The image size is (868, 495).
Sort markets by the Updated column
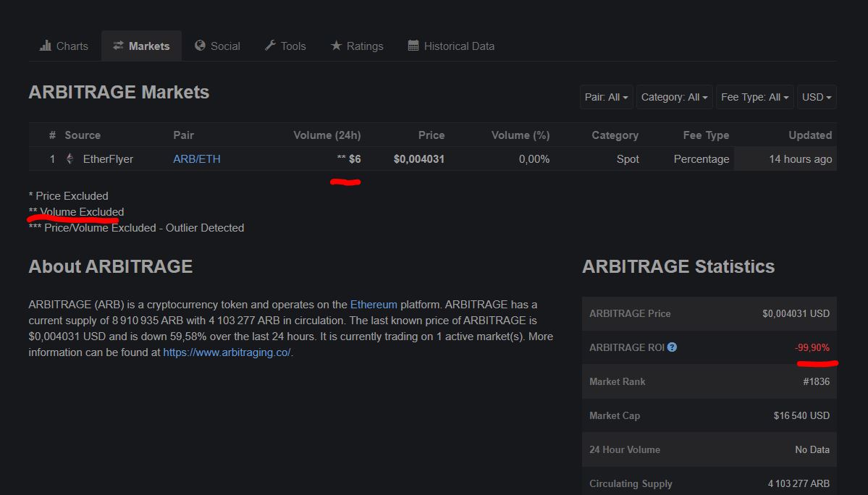[x=809, y=135]
